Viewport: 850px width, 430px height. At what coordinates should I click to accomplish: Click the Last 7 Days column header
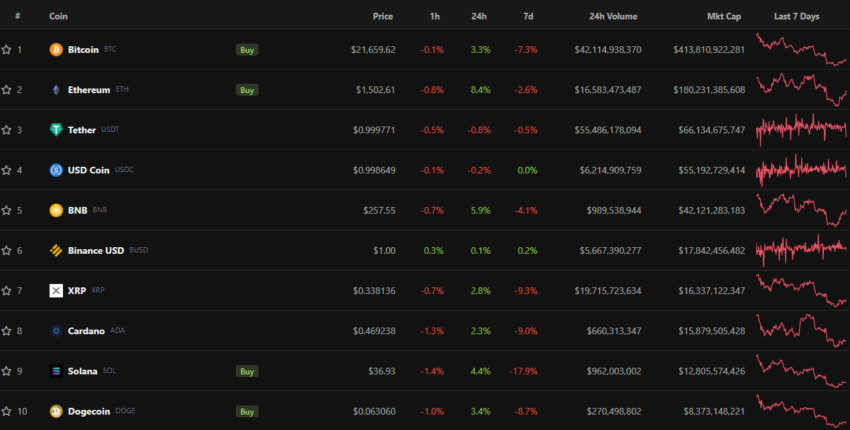pyautogui.click(x=796, y=16)
